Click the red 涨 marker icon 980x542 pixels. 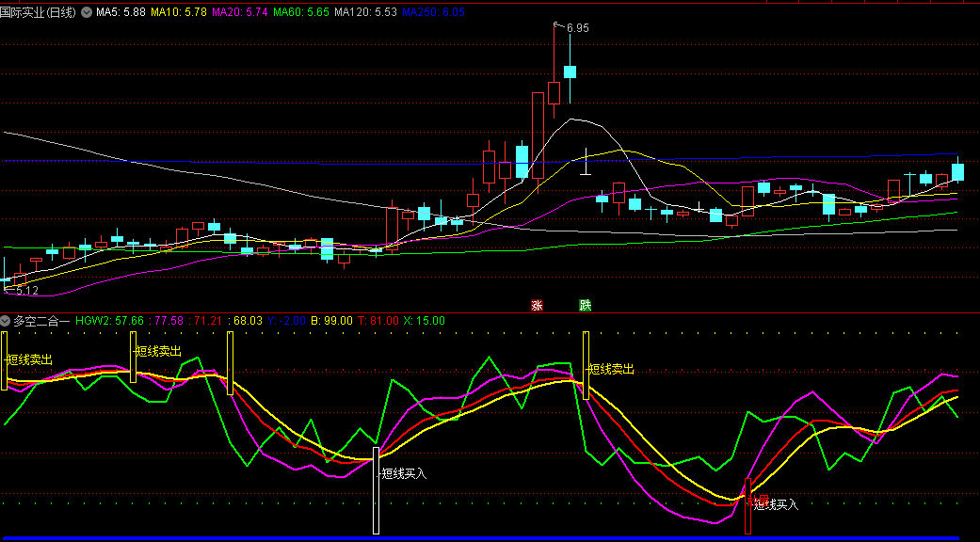click(x=537, y=305)
